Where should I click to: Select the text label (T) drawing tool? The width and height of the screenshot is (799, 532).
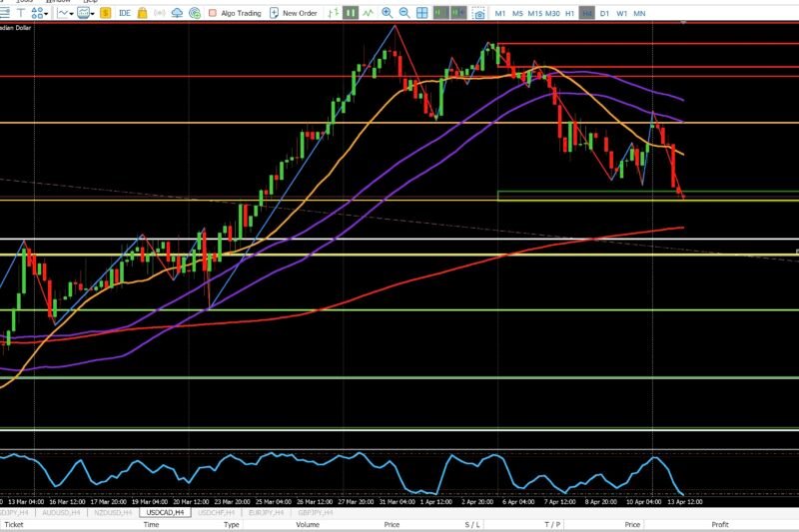pyautogui.click(x=20, y=13)
